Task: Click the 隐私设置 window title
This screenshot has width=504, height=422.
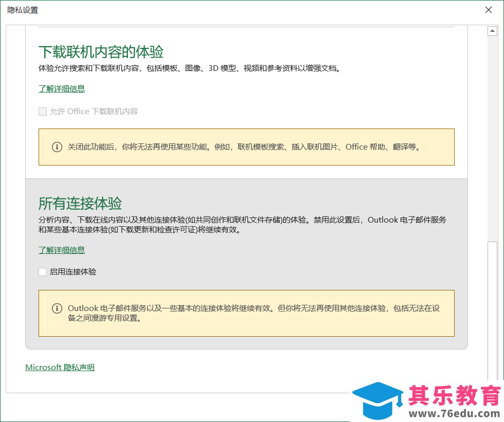Action: (23, 10)
